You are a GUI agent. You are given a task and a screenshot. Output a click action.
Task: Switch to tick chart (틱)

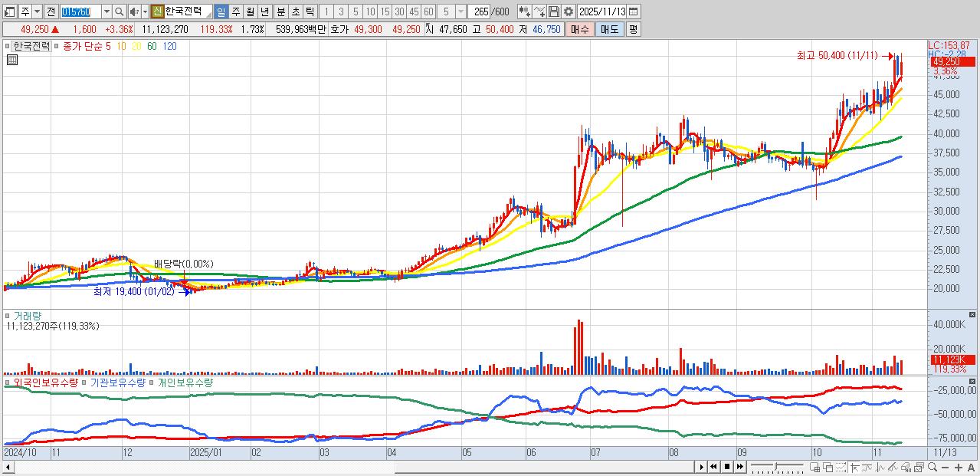coord(309,11)
